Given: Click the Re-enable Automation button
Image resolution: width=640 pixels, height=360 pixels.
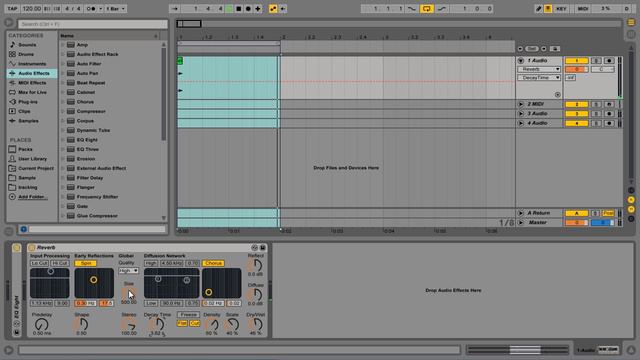Looking at the screenshot, I should pos(282,9).
